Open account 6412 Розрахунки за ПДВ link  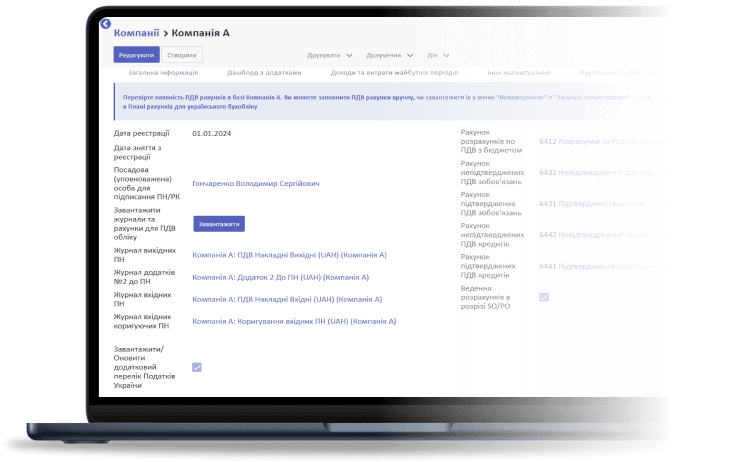[x=605, y=142]
